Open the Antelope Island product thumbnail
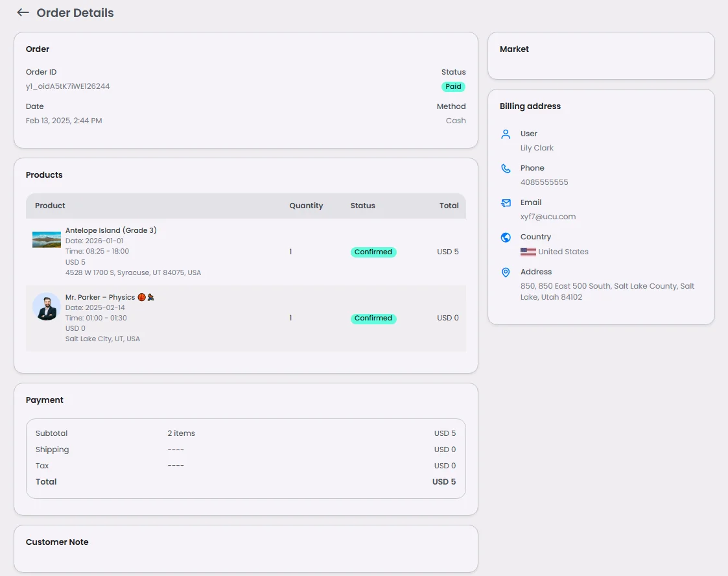728x576 pixels. coord(47,239)
